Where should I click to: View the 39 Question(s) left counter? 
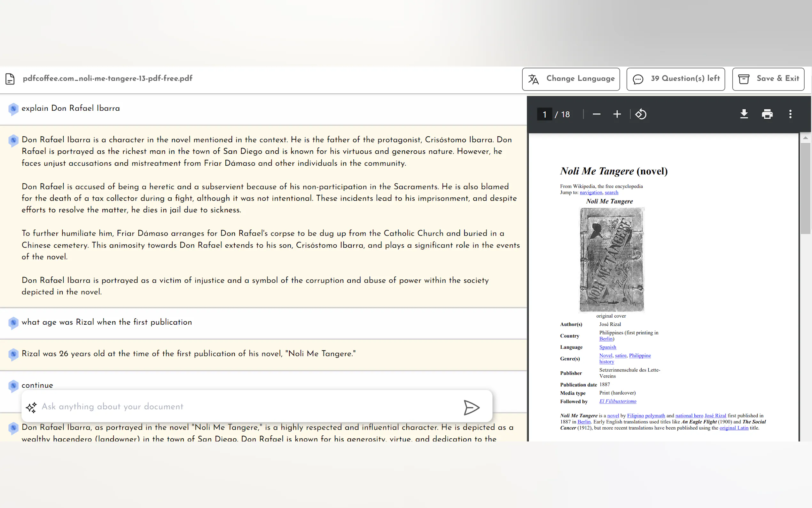tap(675, 79)
